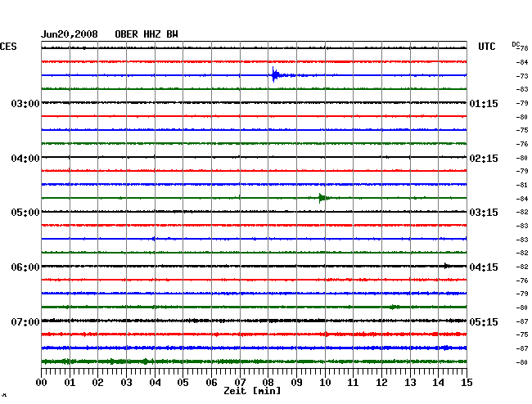The width and height of the screenshot is (532, 404).
Task: Click the 02 minute axis tick label
Action: tap(97, 382)
